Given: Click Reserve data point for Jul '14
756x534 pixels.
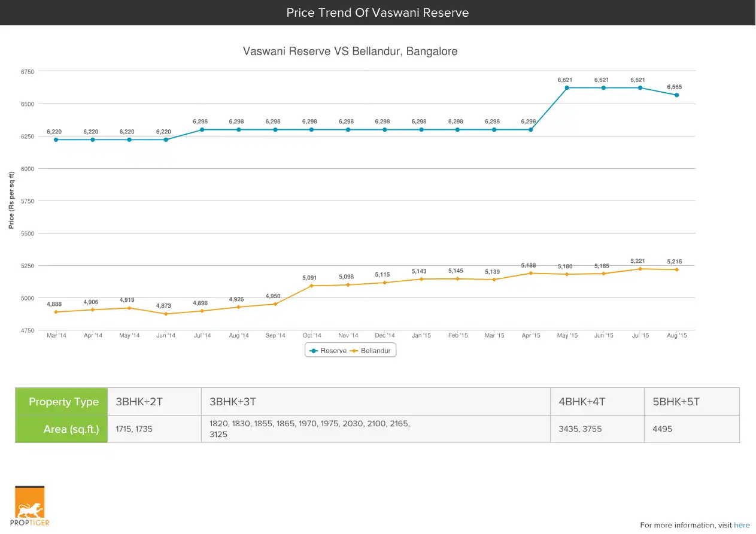Looking at the screenshot, I should coord(202,129).
